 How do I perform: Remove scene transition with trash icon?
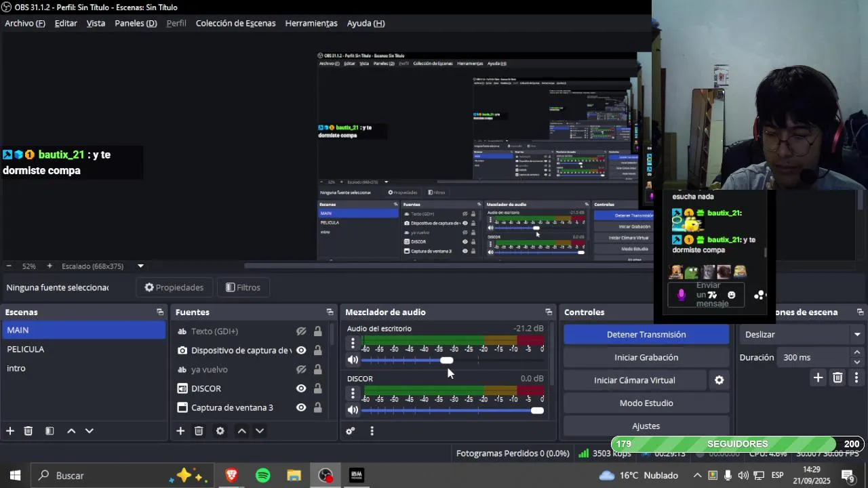tap(837, 378)
